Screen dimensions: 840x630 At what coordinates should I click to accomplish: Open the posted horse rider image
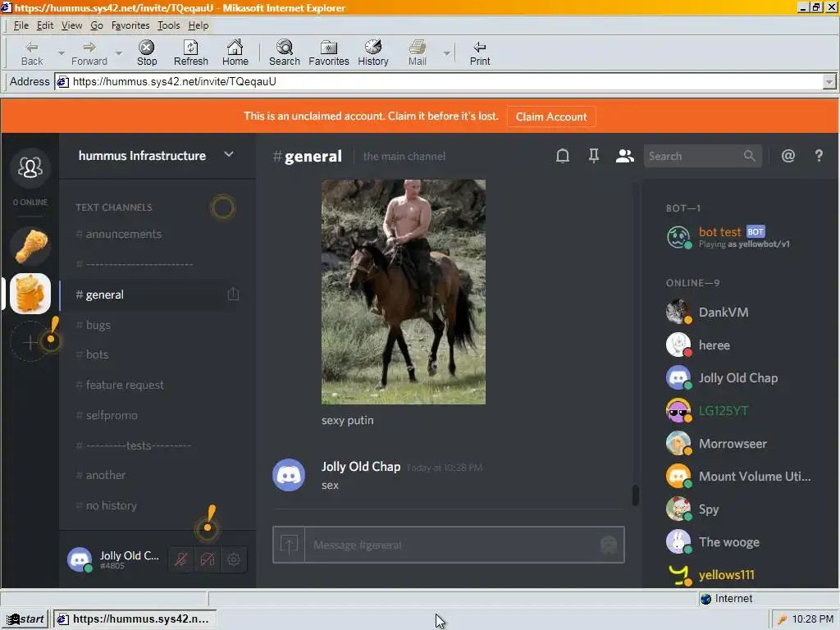pos(404,292)
